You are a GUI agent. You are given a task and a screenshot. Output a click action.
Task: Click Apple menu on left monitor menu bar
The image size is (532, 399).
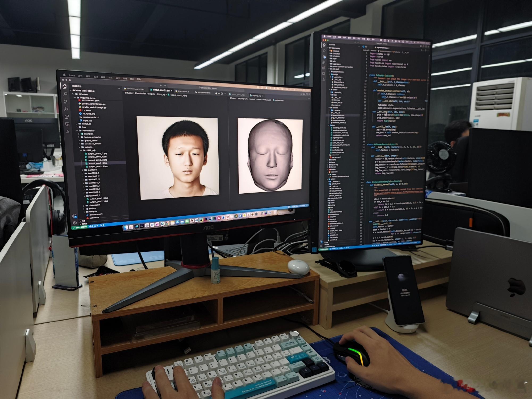(x=64, y=75)
